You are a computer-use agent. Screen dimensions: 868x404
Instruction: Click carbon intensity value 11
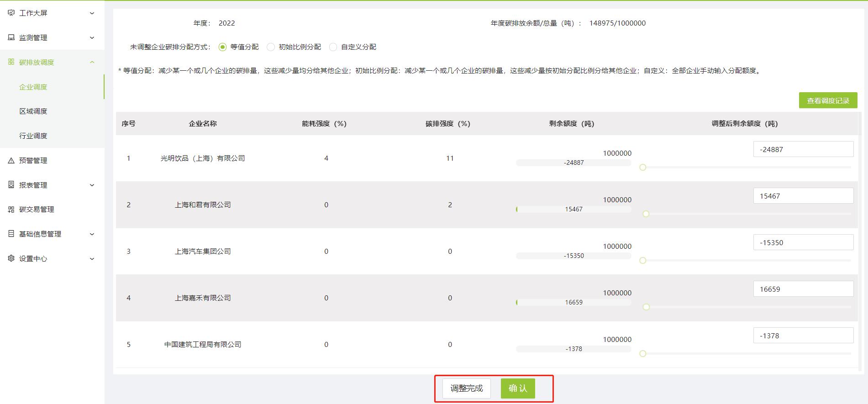450,158
